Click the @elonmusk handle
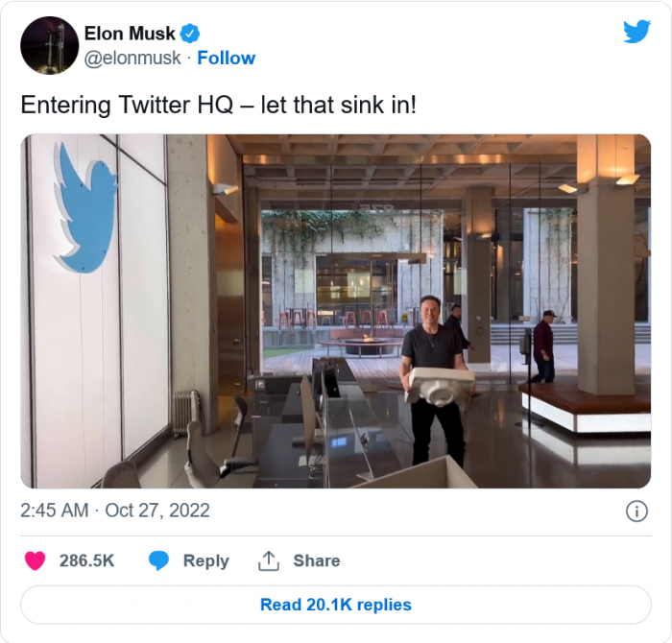Screen dimensions: 672x643 coord(132,59)
